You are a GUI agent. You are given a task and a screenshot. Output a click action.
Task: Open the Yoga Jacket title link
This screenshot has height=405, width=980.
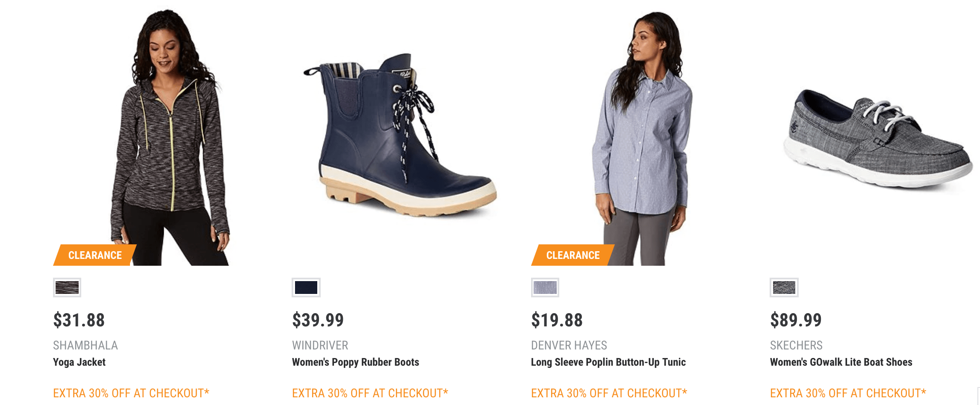click(x=79, y=362)
